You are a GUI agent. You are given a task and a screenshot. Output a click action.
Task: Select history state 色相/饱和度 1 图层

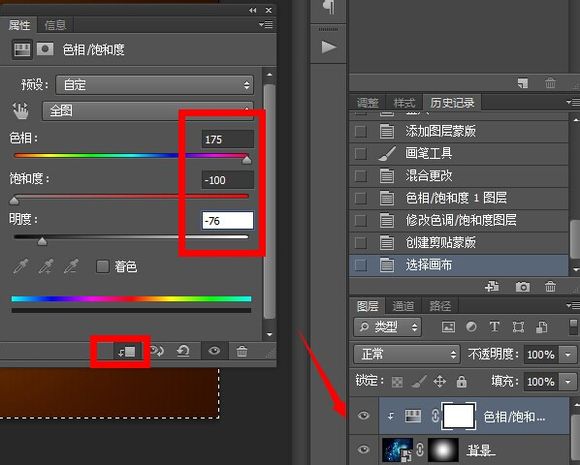coord(459,198)
